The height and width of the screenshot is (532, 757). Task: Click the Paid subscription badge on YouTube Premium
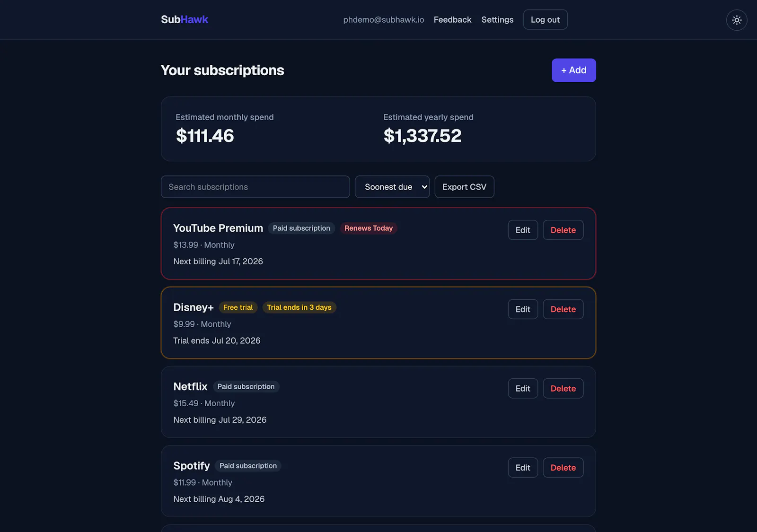[301, 228]
